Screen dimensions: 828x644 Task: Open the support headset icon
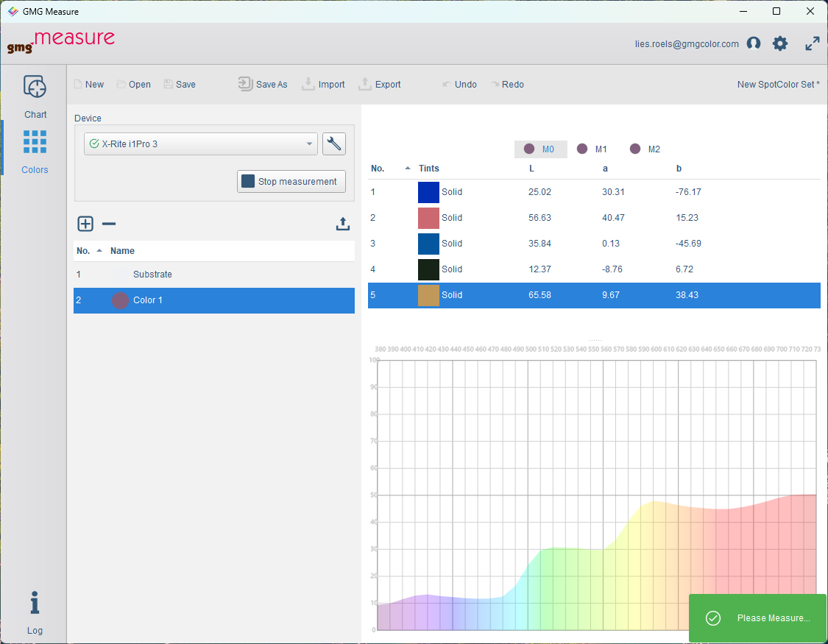[754, 43]
